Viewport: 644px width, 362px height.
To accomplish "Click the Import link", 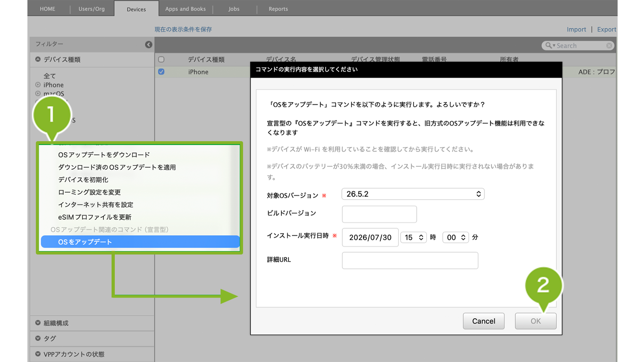I will (x=576, y=29).
